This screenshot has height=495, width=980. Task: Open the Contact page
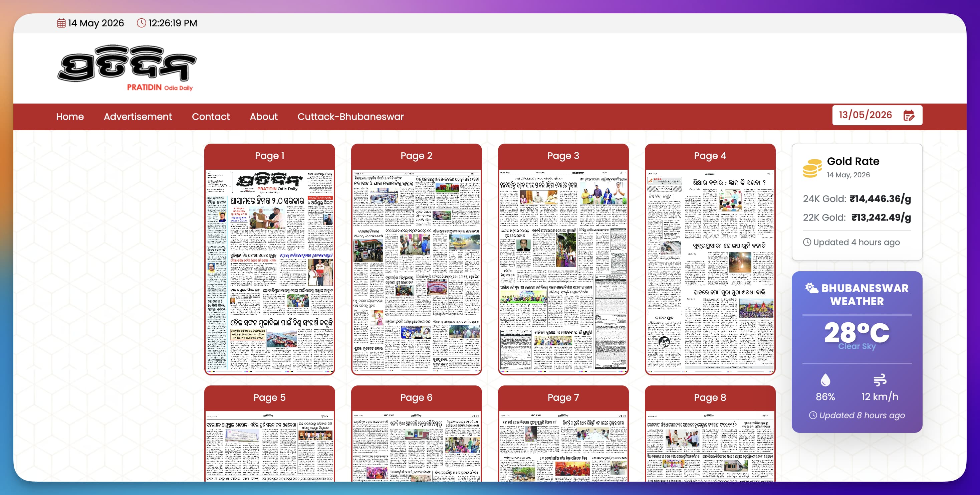click(x=211, y=117)
